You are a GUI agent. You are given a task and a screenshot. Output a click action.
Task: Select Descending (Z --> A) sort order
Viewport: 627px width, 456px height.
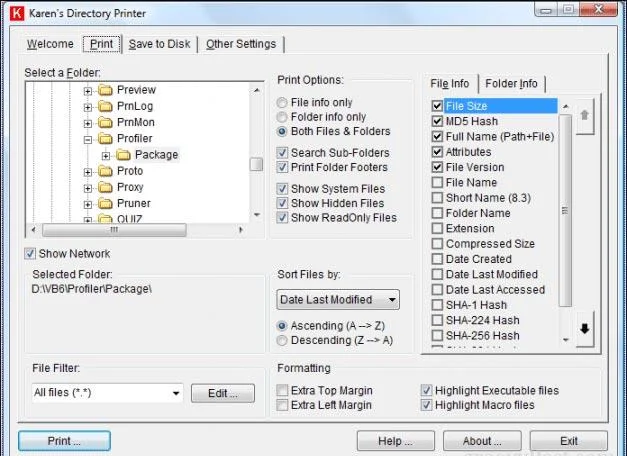282,340
